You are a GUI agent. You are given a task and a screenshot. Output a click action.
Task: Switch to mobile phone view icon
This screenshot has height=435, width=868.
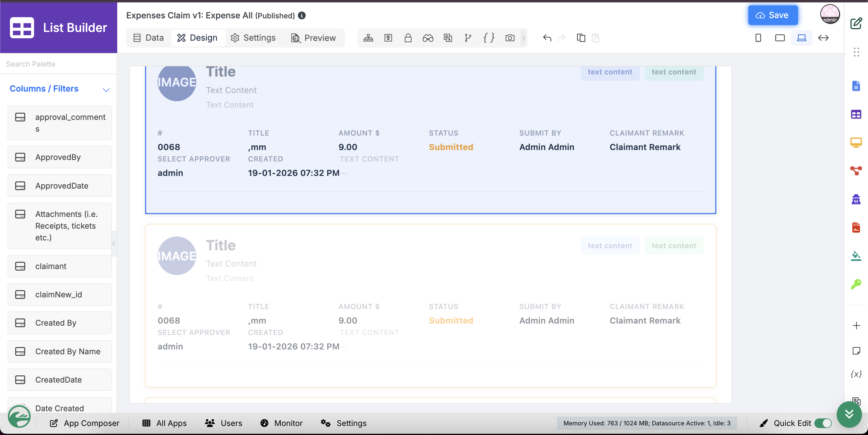(758, 38)
